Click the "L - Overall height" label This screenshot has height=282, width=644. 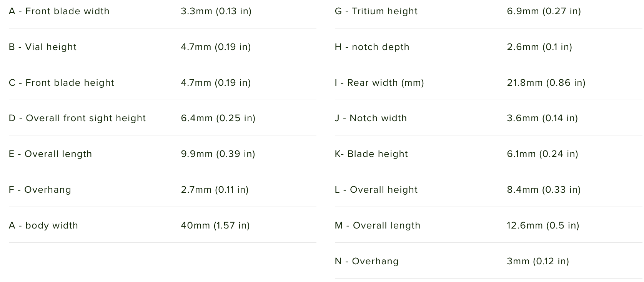tap(376, 190)
